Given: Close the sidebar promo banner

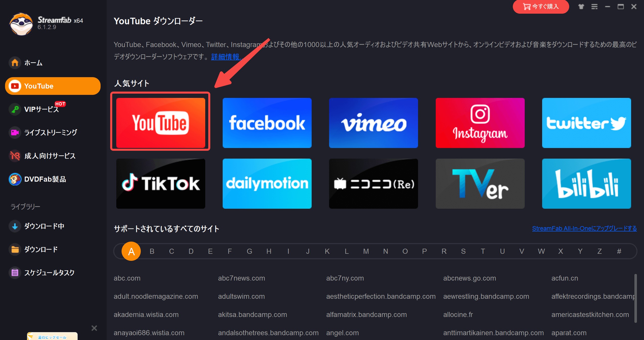Looking at the screenshot, I should (94, 328).
